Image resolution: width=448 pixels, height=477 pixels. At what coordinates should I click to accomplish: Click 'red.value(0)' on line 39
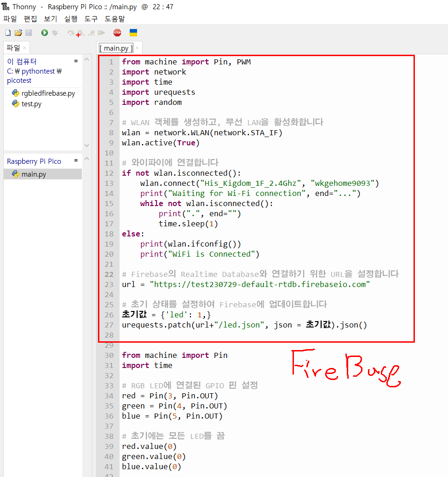[149, 446]
